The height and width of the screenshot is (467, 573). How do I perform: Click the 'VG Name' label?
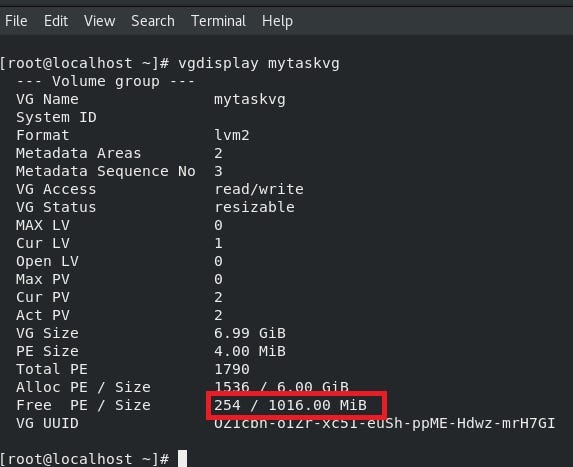pyautogui.click(x=47, y=99)
